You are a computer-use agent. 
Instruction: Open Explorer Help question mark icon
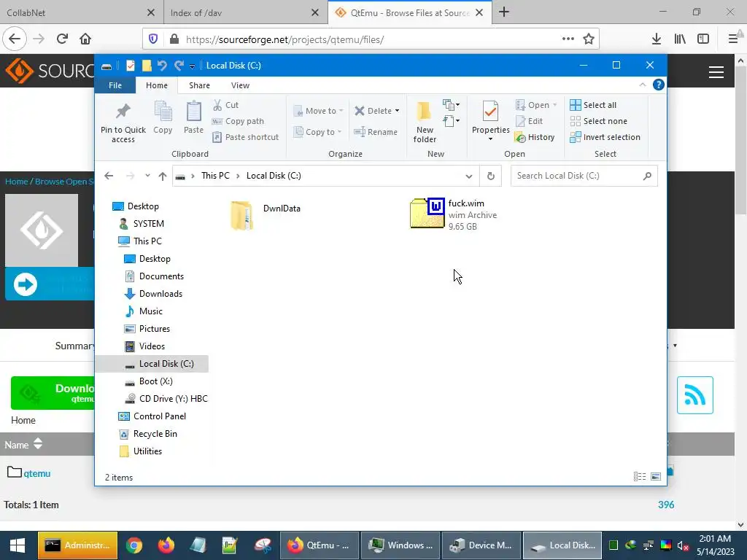coord(659,85)
